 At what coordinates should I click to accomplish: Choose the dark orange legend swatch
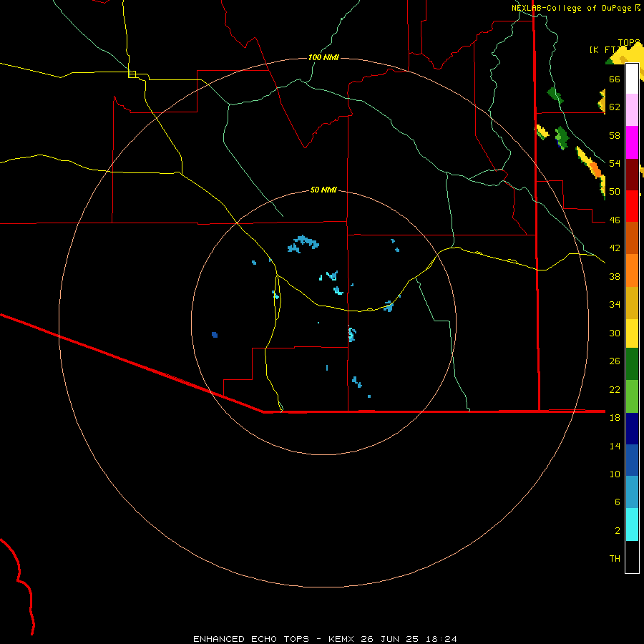tap(632, 238)
